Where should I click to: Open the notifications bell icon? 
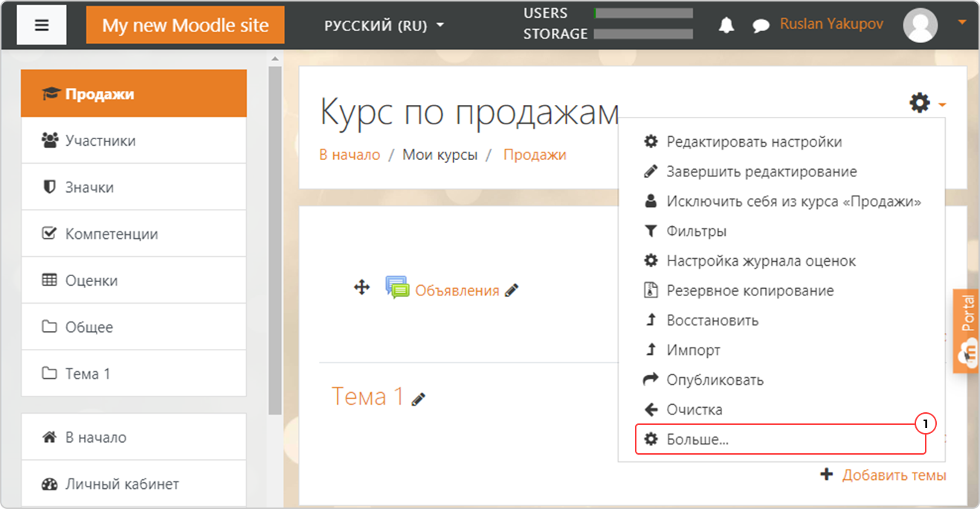[726, 25]
